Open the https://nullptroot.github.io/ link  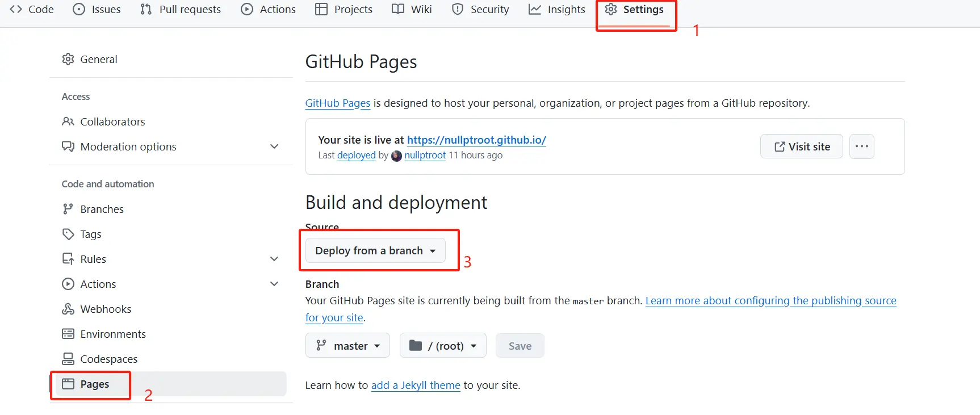(x=476, y=140)
